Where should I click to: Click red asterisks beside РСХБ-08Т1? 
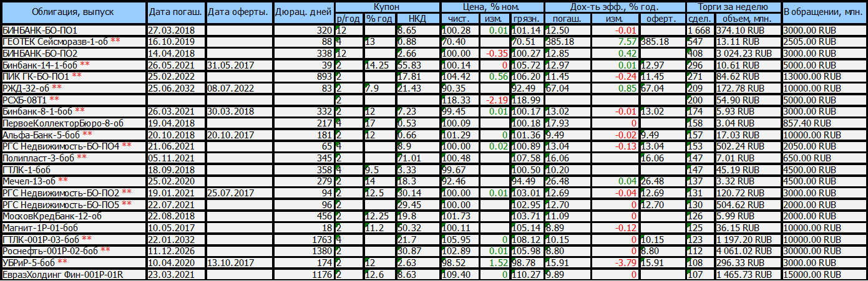[54, 100]
